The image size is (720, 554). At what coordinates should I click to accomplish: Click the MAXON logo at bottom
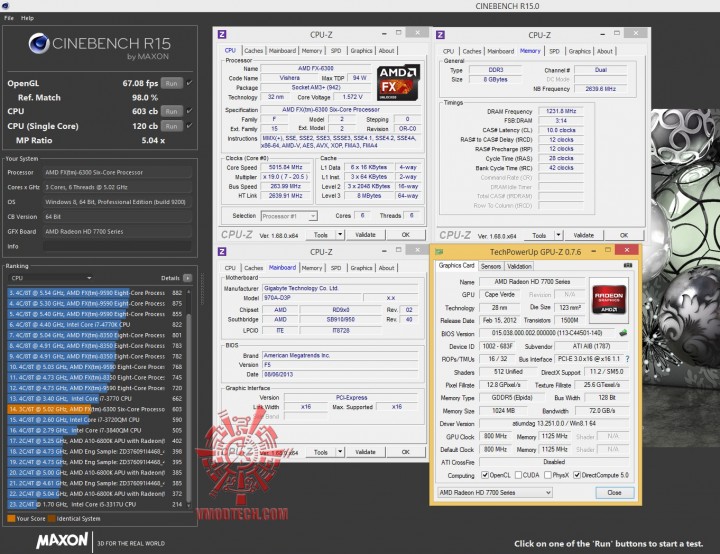click(62, 540)
